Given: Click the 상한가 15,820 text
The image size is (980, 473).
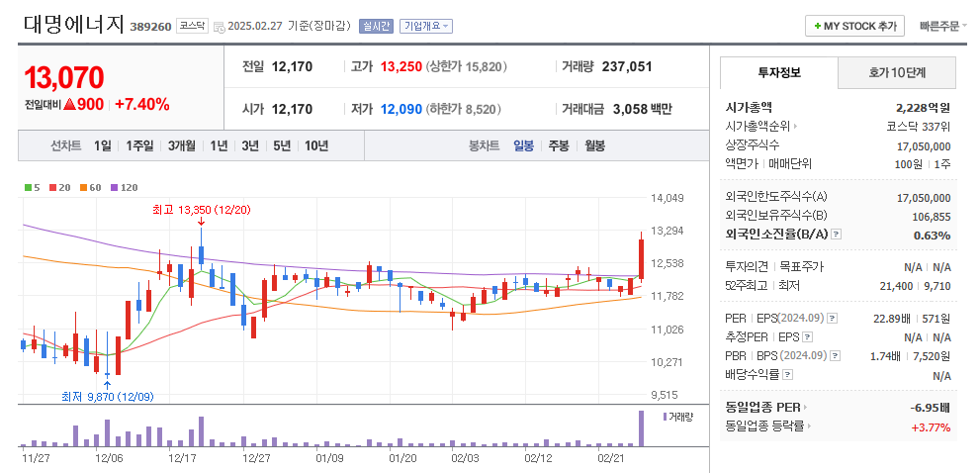Looking at the screenshot, I should (466, 66).
